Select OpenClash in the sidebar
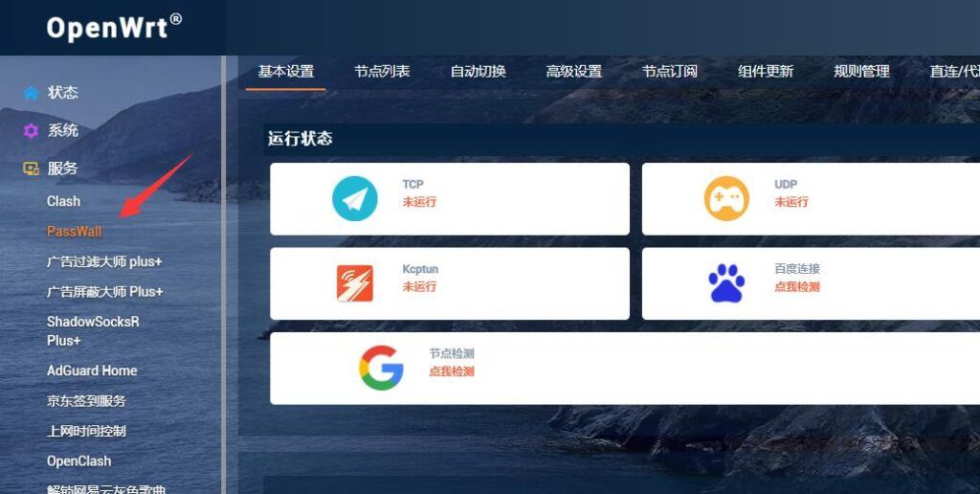The width and height of the screenshot is (980, 494). [78, 461]
